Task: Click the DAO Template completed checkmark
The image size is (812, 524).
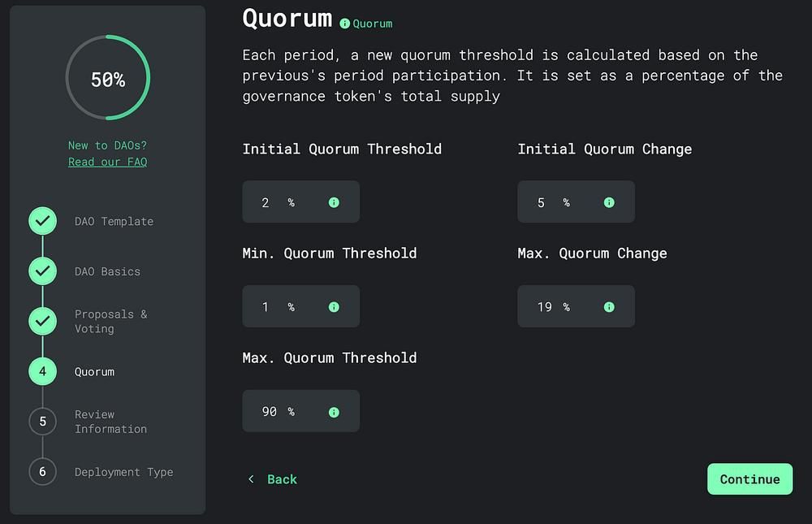Action: point(43,221)
